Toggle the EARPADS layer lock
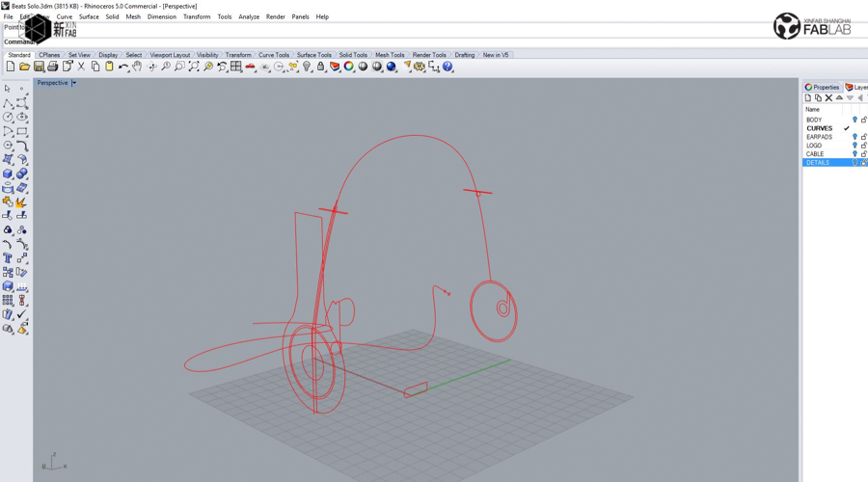 863,137
